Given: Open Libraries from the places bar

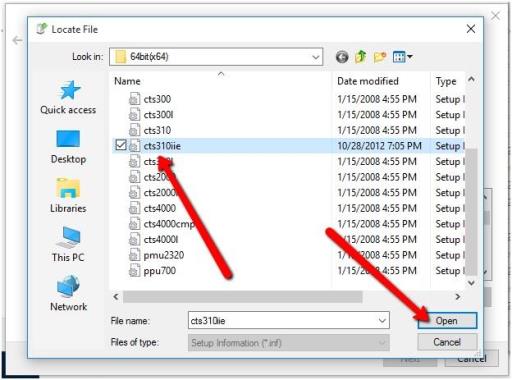Looking at the screenshot, I should (x=68, y=196).
